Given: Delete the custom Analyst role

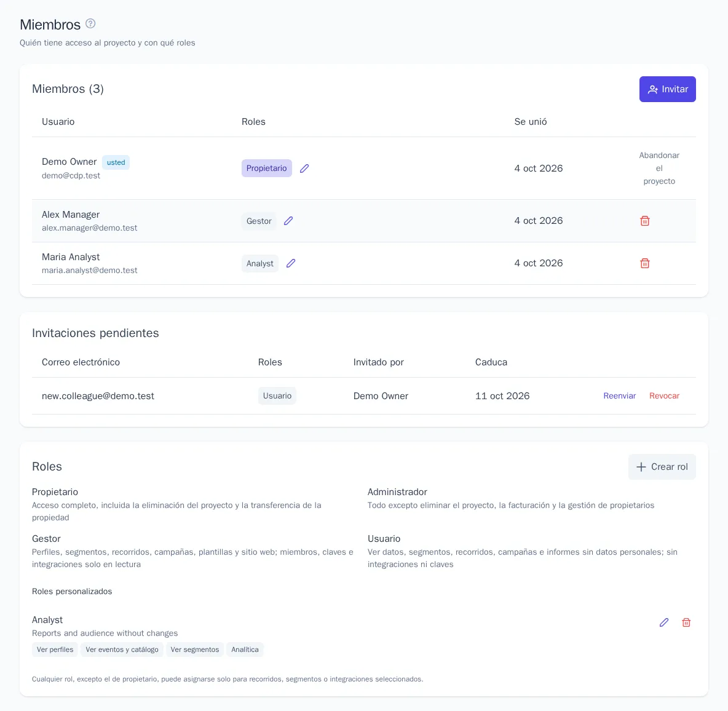Looking at the screenshot, I should tap(686, 622).
